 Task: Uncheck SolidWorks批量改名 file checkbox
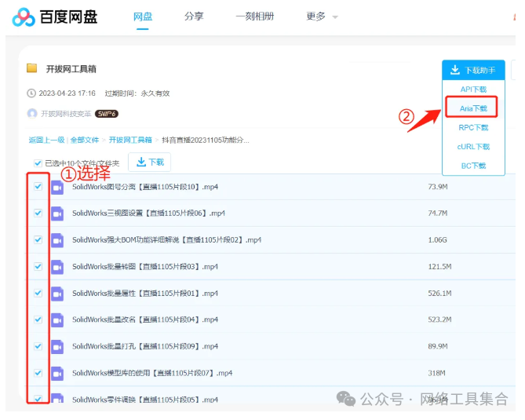38,320
